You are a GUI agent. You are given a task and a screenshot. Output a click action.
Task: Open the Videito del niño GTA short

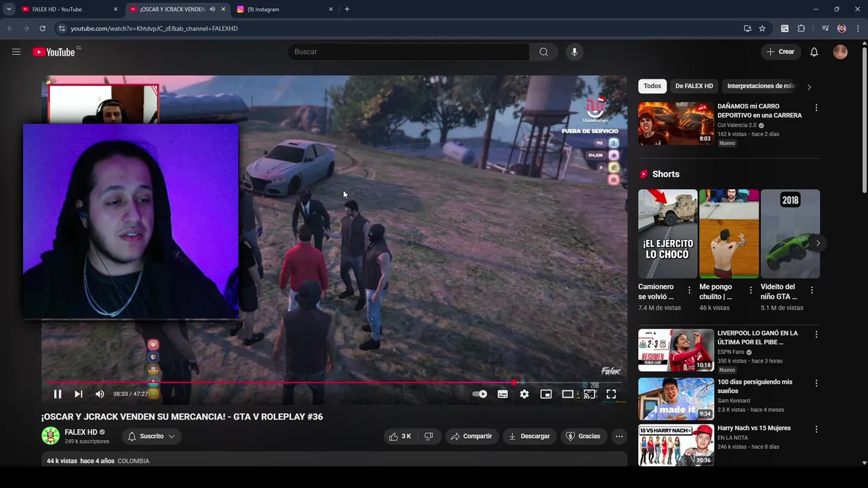click(x=790, y=234)
